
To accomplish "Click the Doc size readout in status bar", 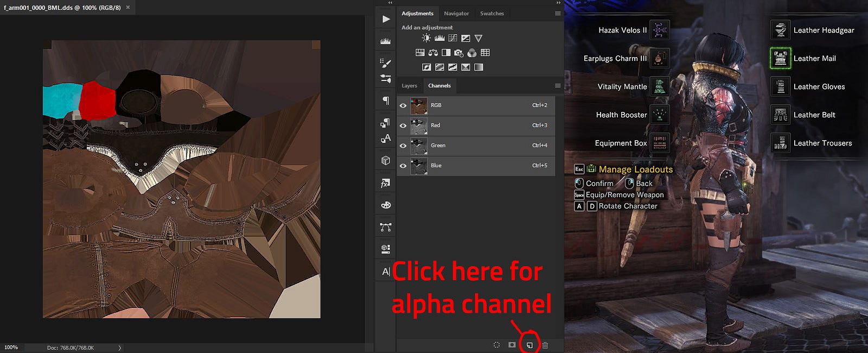I will coord(71,348).
